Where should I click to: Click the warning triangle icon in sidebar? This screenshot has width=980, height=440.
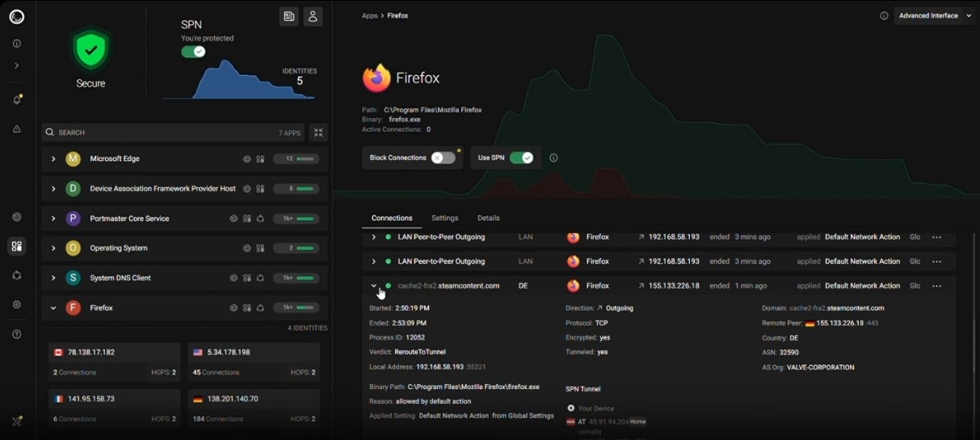pyautogui.click(x=17, y=129)
